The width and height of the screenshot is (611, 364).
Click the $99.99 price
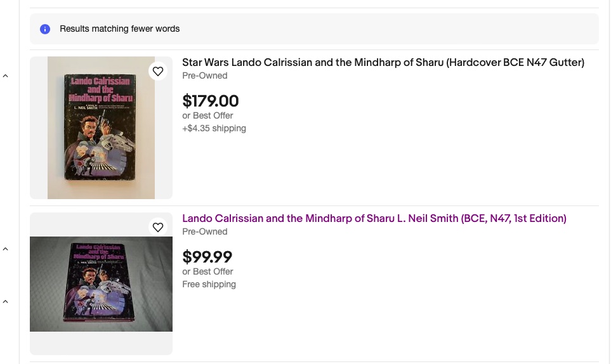[207, 257]
